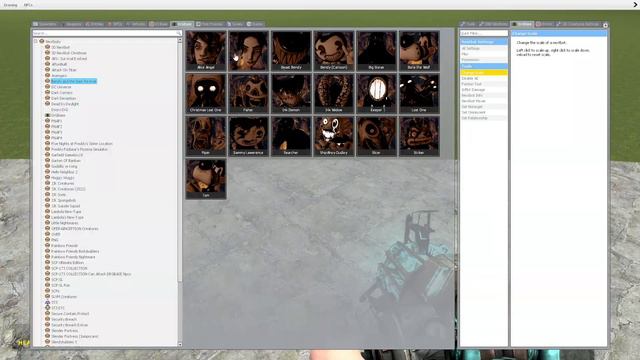The image size is (640, 360).
Task: Spawn the Beast Bendy nextbot
Action: tap(291, 51)
